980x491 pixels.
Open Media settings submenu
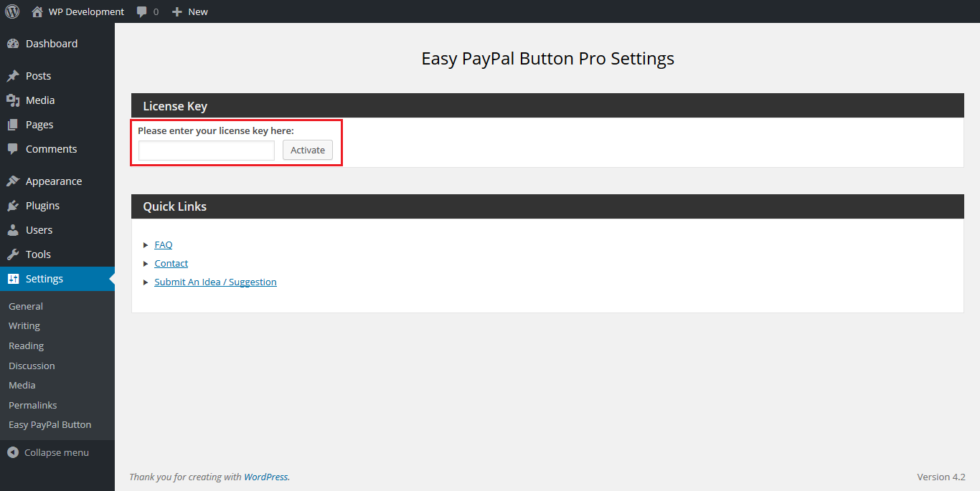point(22,385)
